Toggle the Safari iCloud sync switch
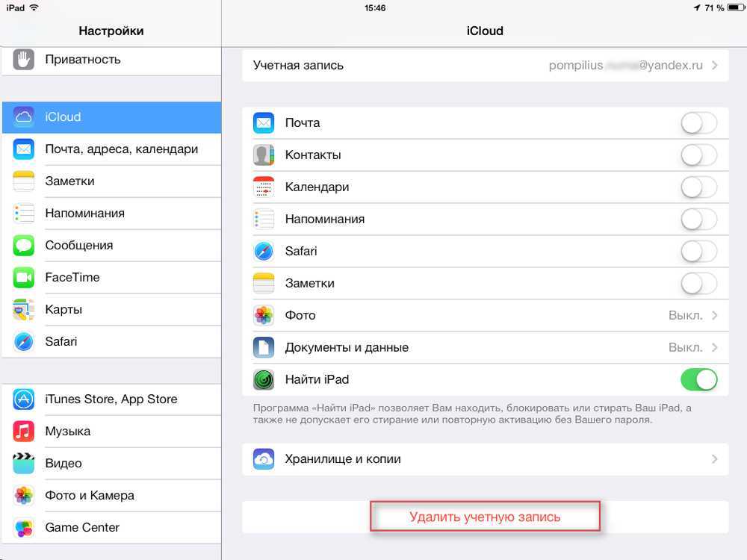 click(x=698, y=252)
